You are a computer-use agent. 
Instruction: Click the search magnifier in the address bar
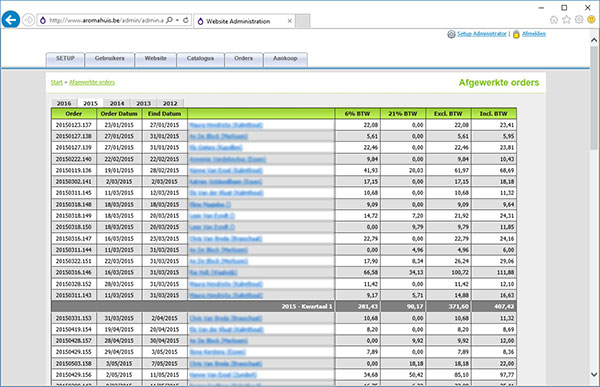pos(170,20)
